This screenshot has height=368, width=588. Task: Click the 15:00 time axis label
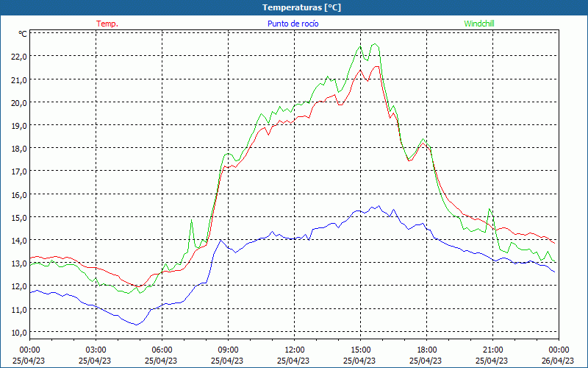tap(360, 350)
